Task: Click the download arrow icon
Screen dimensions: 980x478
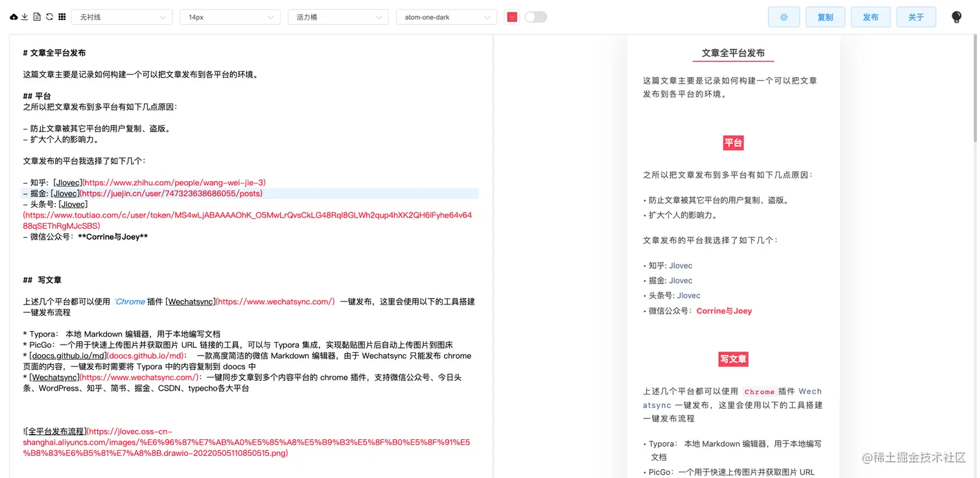Action: click(x=25, y=17)
